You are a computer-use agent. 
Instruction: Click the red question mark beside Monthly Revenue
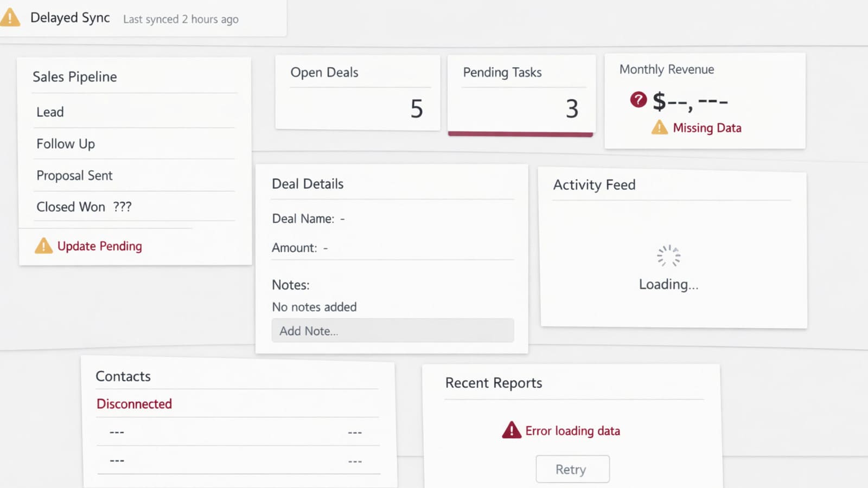click(638, 100)
